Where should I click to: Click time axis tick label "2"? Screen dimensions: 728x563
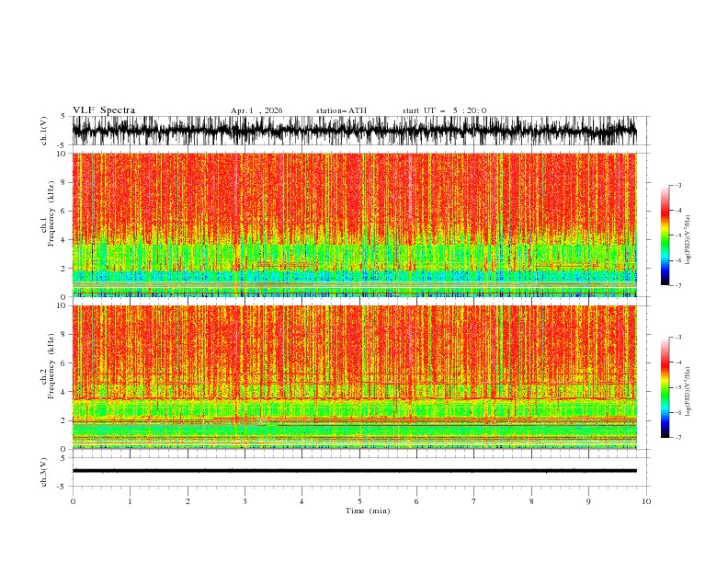(x=188, y=501)
